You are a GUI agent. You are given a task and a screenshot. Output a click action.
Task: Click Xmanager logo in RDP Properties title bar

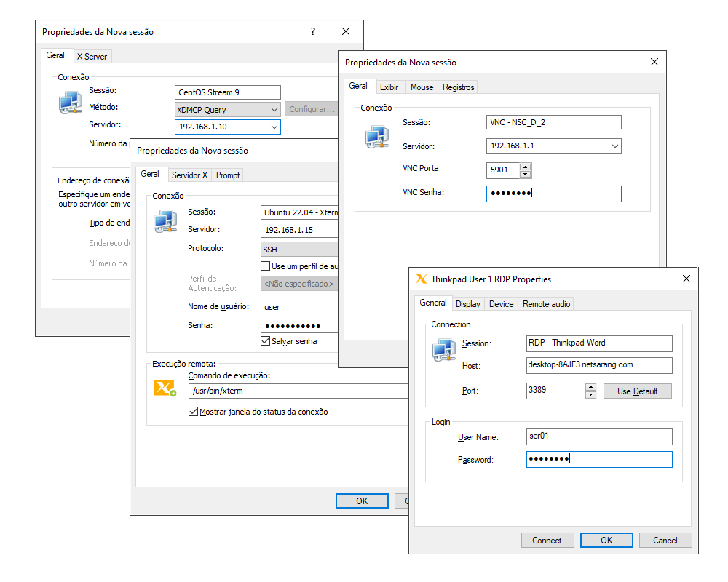421,279
